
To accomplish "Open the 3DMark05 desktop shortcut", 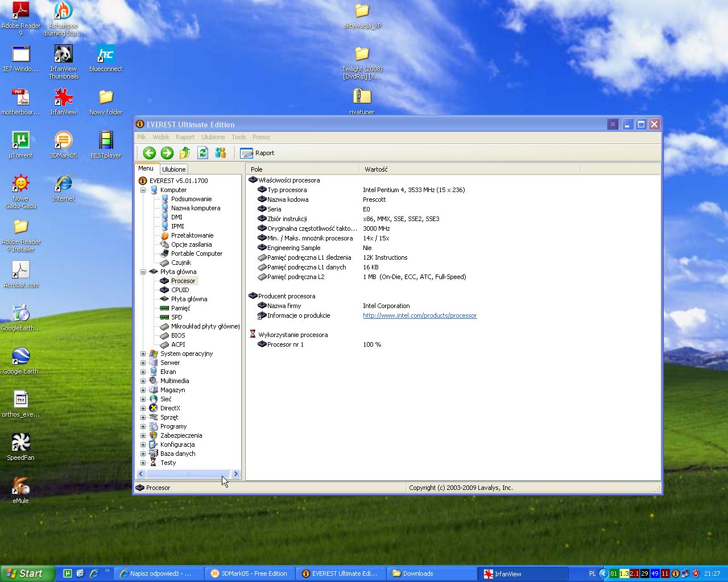I will pos(63,141).
